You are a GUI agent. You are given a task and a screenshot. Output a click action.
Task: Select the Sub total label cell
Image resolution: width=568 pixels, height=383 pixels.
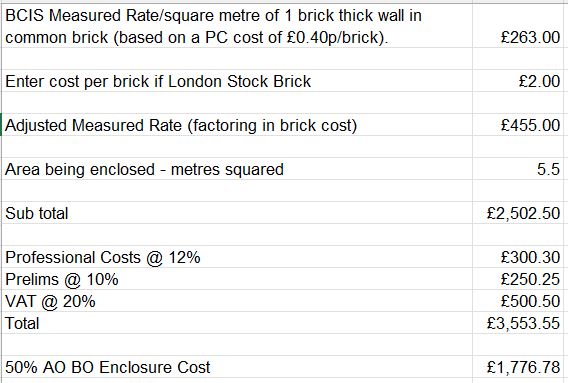(237, 213)
